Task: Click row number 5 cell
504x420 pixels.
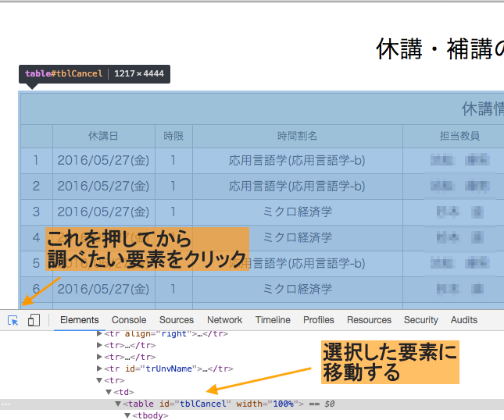Action: (x=36, y=263)
